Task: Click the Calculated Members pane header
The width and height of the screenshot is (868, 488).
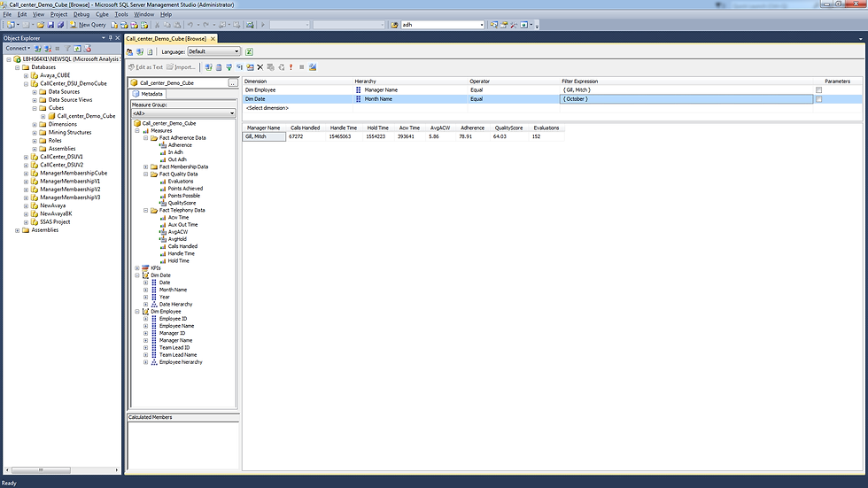Action: pos(182,417)
